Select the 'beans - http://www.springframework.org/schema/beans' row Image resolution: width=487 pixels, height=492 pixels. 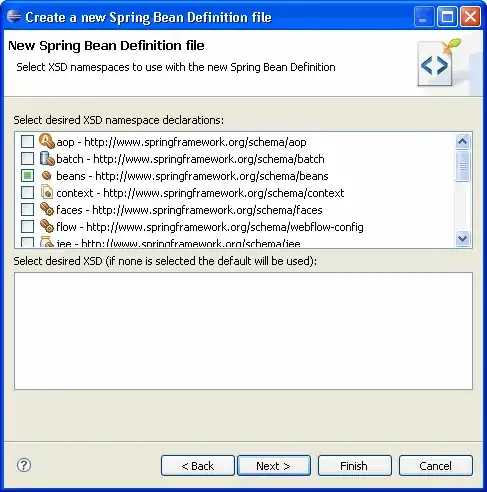[192, 176]
